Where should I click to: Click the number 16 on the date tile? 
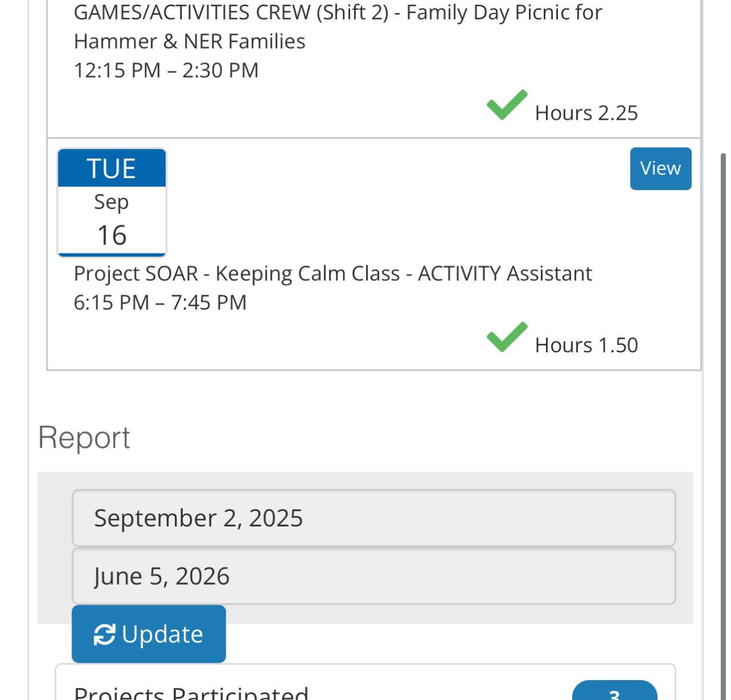tap(111, 235)
